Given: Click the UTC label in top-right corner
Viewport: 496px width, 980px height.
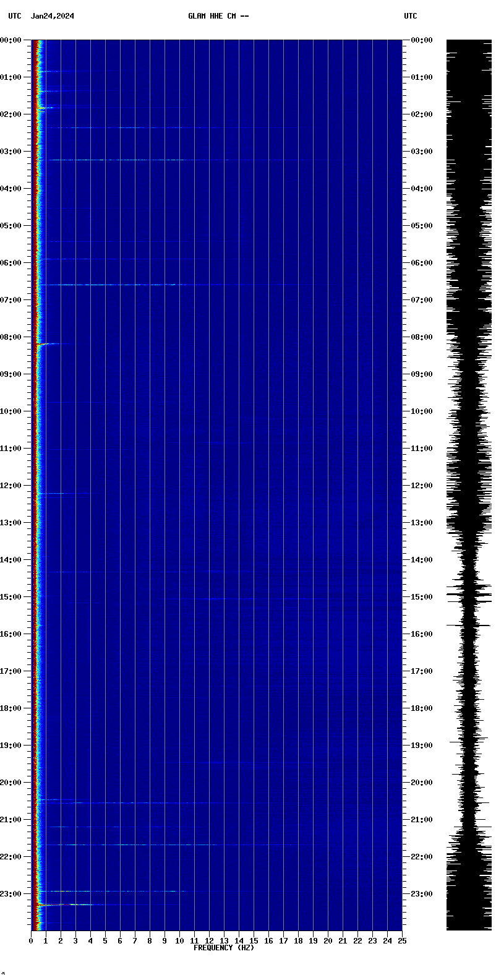Looking at the screenshot, I should [x=411, y=16].
